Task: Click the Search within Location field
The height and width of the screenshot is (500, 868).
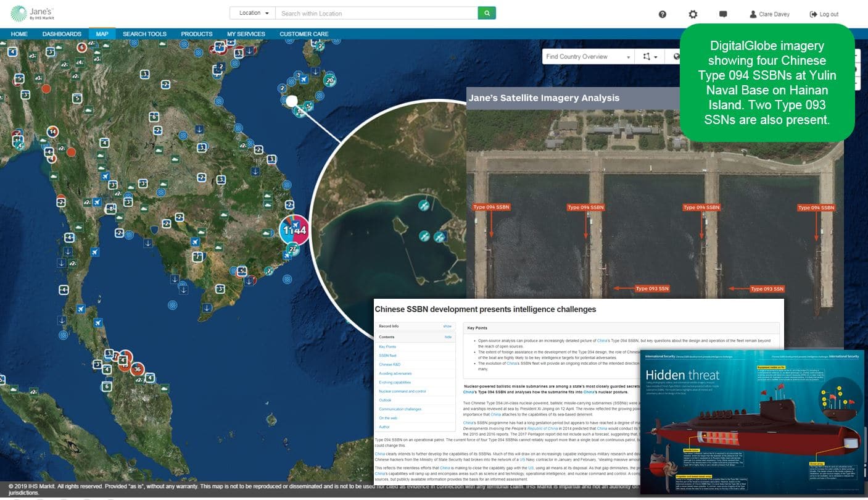Action: click(376, 13)
